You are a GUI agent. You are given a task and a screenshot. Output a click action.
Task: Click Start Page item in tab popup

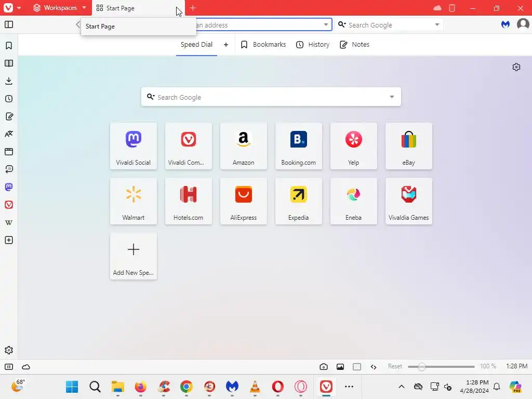click(x=138, y=26)
